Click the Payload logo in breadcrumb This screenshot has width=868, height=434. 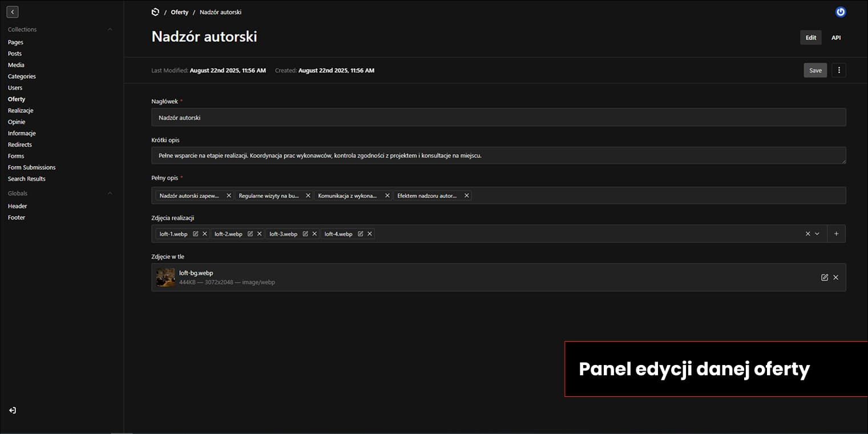tap(155, 12)
